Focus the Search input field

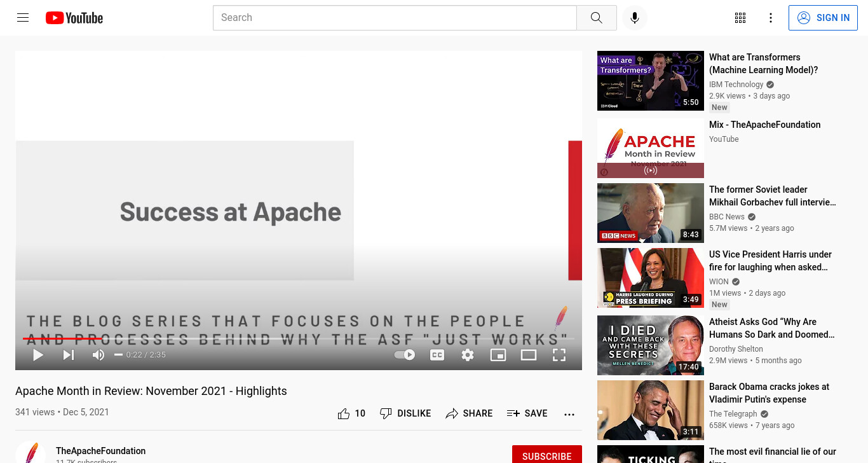click(x=395, y=18)
